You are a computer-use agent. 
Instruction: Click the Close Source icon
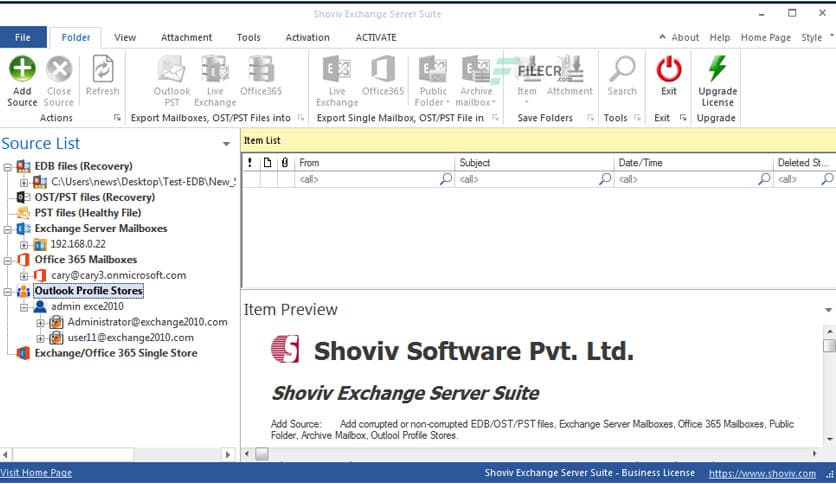click(x=59, y=69)
